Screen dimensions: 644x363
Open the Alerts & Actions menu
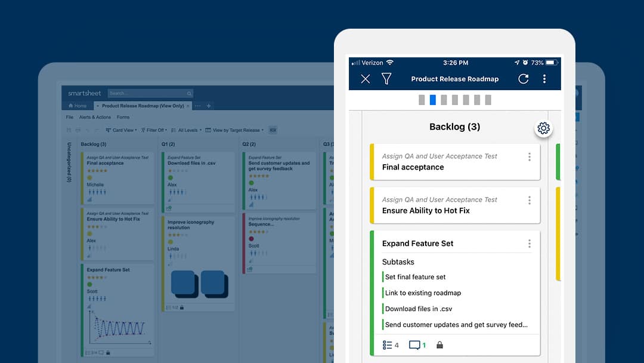[95, 118]
